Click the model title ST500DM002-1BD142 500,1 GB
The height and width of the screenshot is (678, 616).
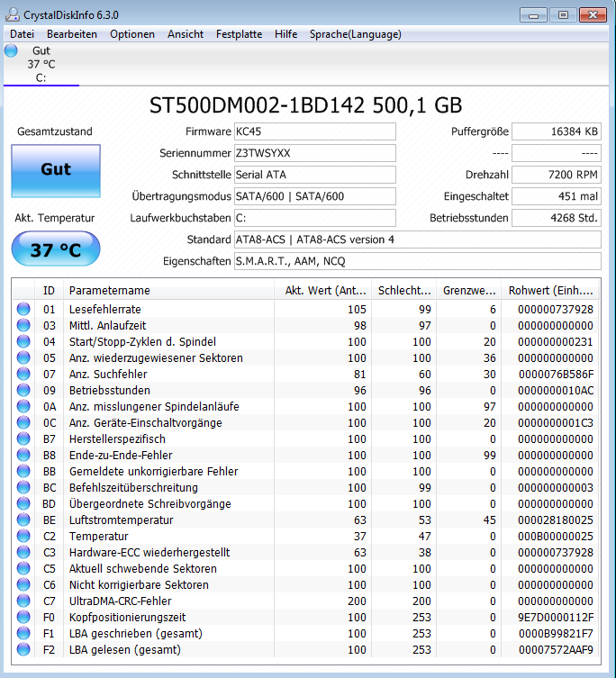pyautogui.click(x=306, y=105)
